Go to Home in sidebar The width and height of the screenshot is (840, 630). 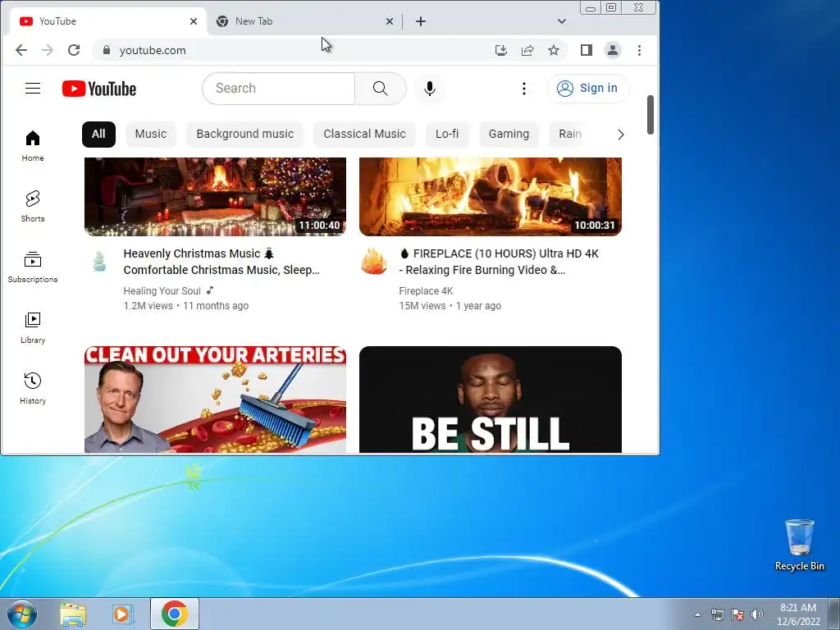[x=33, y=146]
